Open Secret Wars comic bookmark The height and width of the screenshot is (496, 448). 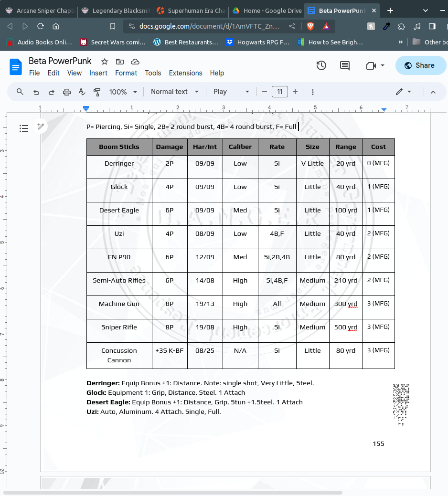113,42
